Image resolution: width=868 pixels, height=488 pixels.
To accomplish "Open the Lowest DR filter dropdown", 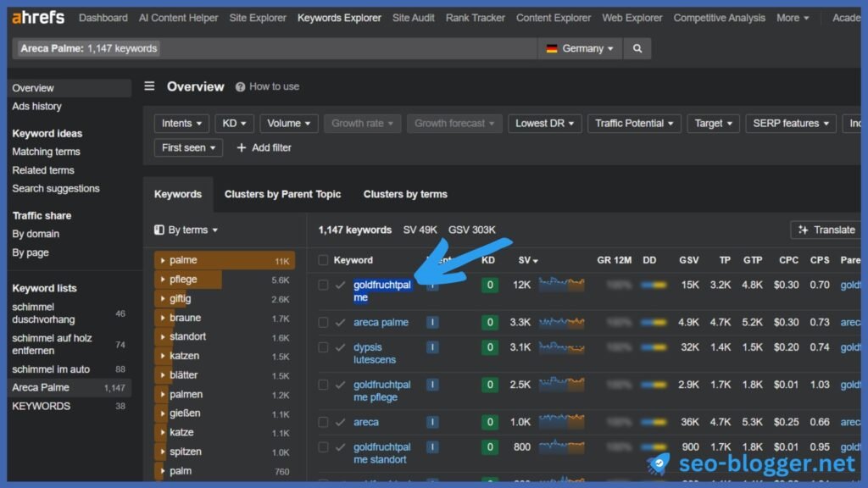I will click(x=545, y=124).
